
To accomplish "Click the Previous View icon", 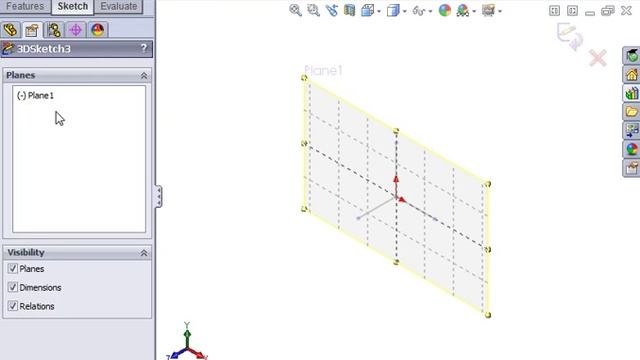I will click(331, 10).
